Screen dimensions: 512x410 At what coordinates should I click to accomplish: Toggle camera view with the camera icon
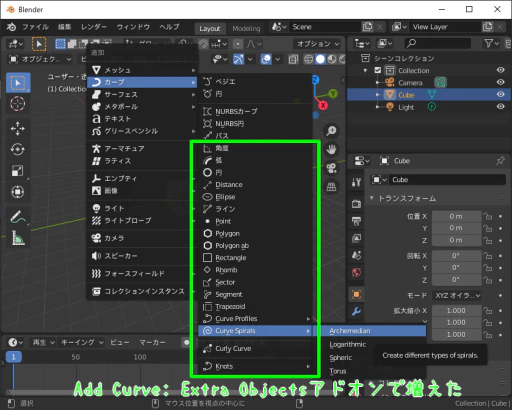pyautogui.click(x=331, y=168)
